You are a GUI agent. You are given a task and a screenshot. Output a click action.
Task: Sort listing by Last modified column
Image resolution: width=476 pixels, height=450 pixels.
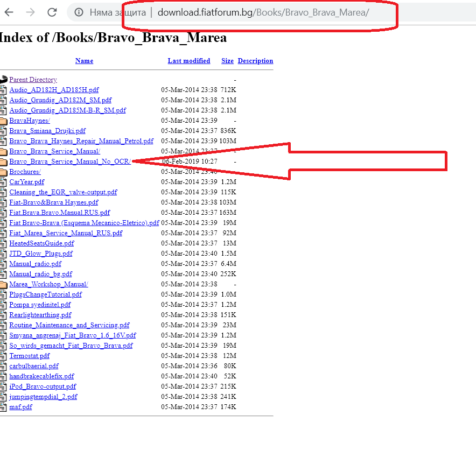[188, 61]
